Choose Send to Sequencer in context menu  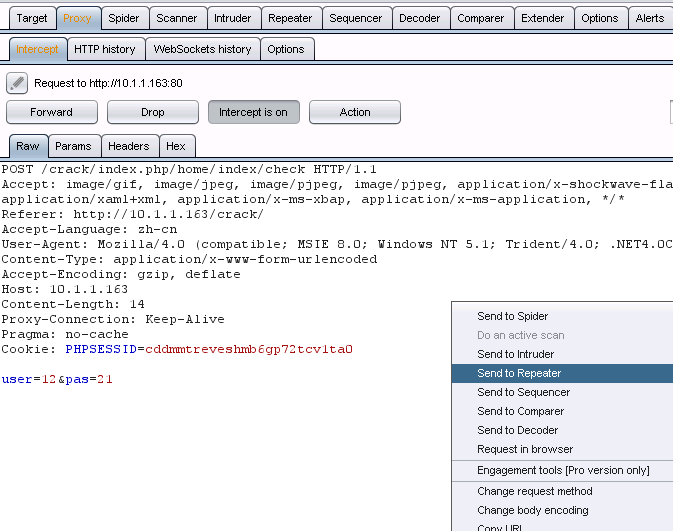pos(562,392)
